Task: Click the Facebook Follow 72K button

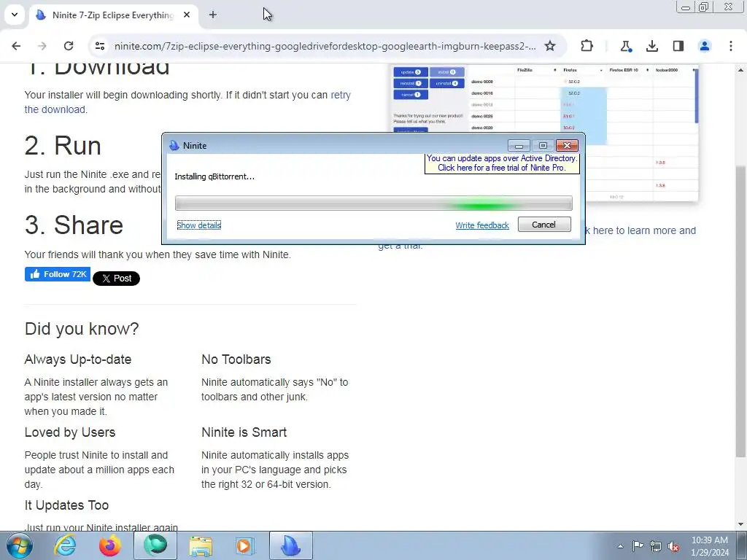Action: 58,274
